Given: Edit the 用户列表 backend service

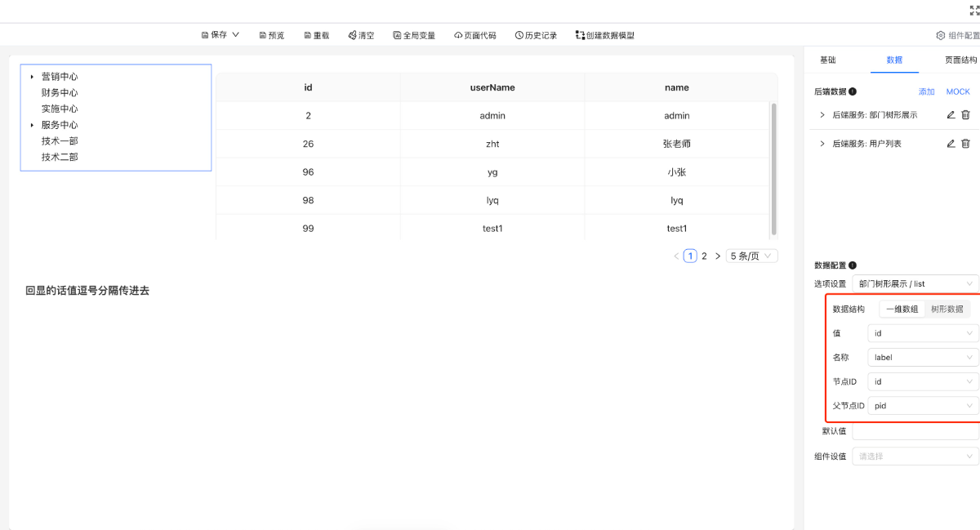Looking at the screenshot, I should point(951,144).
